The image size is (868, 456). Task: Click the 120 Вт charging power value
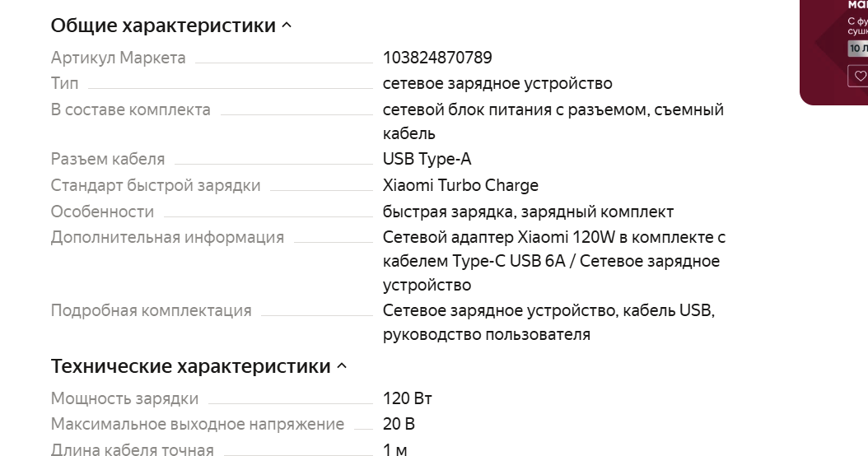[408, 398]
